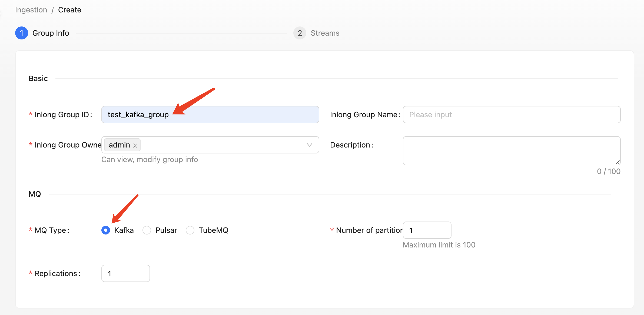
Task: Select the Kafka MQ type
Action: (x=106, y=230)
